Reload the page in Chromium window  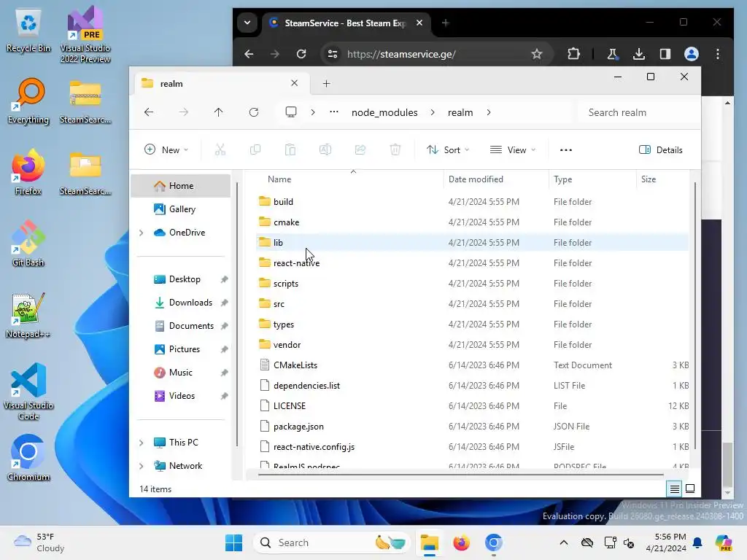(301, 54)
